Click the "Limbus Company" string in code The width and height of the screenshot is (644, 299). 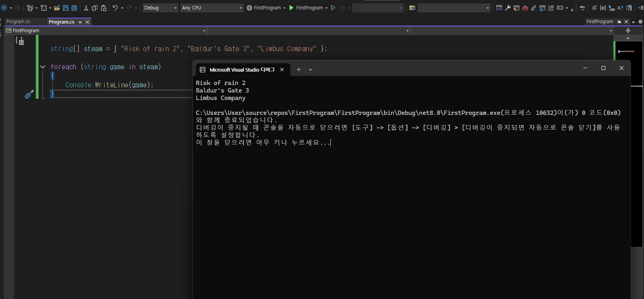pyautogui.click(x=287, y=49)
